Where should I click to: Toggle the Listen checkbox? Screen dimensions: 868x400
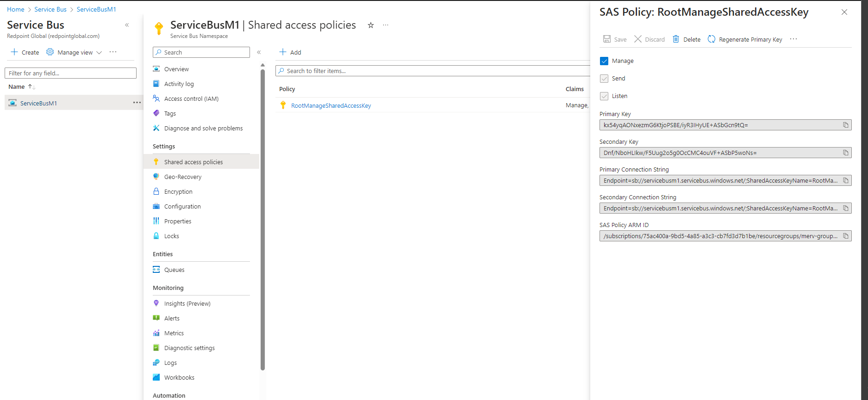tap(604, 96)
